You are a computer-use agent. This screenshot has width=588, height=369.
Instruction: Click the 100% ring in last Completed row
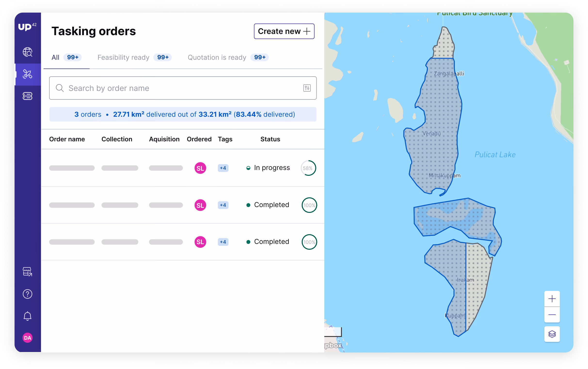[309, 242]
